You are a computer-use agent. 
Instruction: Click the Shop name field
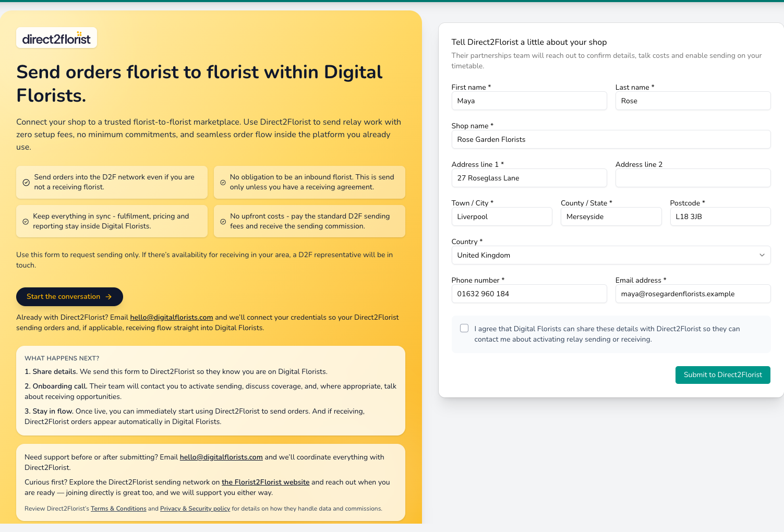(x=611, y=139)
